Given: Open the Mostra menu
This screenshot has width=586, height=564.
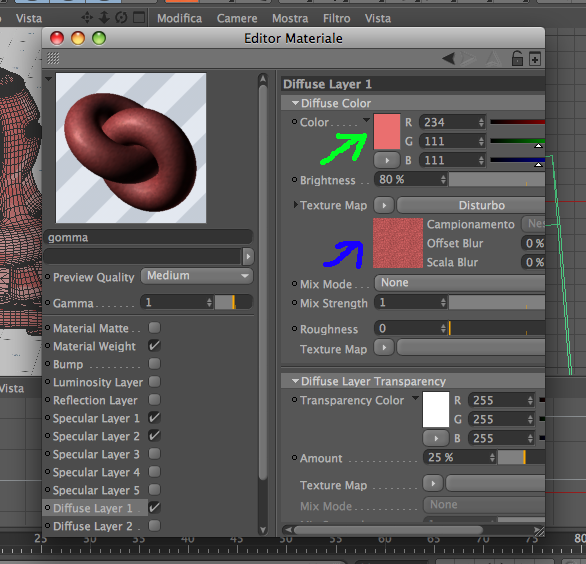Looking at the screenshot, I should pos(290,18).
